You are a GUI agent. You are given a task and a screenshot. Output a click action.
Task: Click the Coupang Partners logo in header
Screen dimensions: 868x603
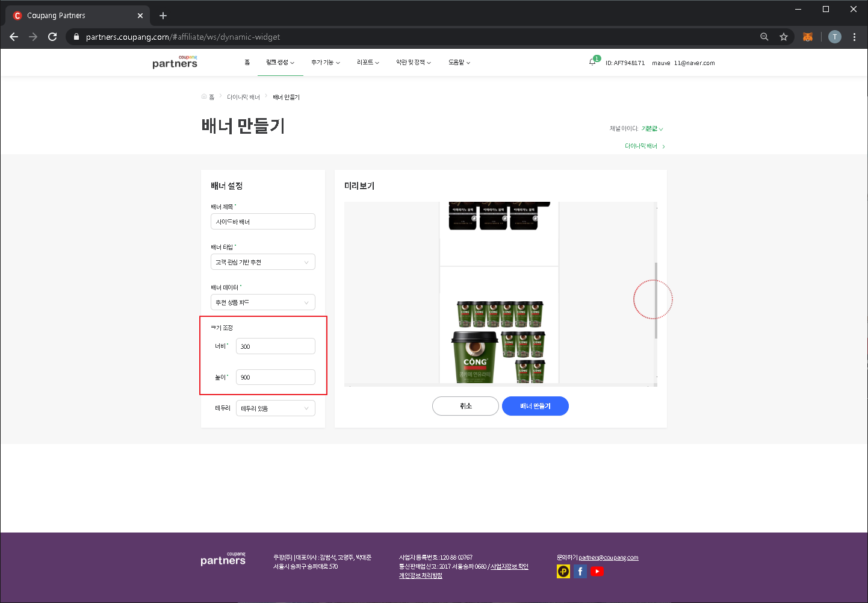click(x=175, y=62)
